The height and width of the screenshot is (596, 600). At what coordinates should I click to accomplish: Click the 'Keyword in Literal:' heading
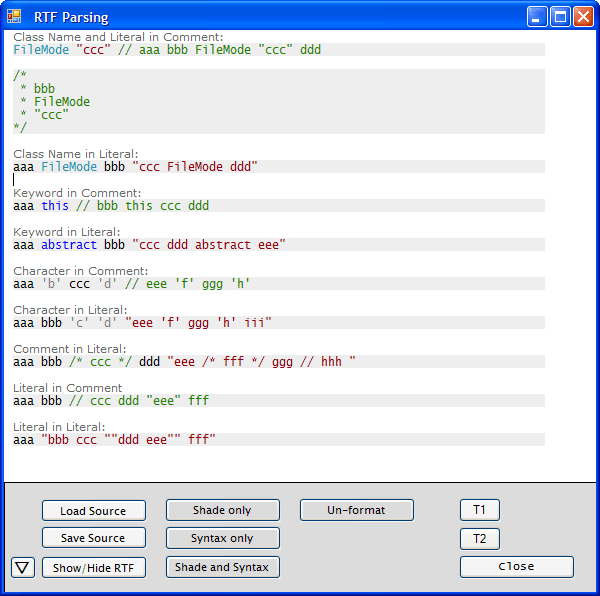67,232
